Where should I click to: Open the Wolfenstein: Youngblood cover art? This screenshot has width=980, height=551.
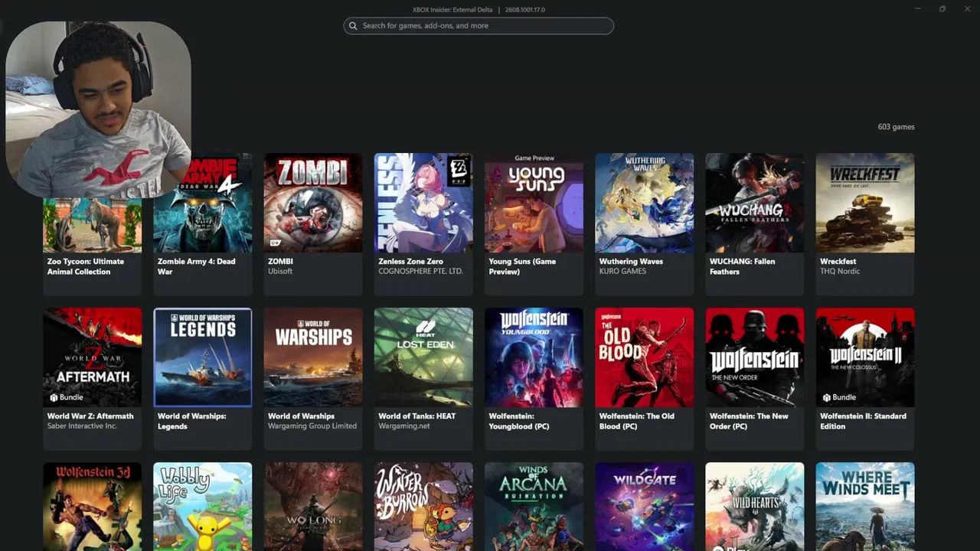tap(534, 357)
